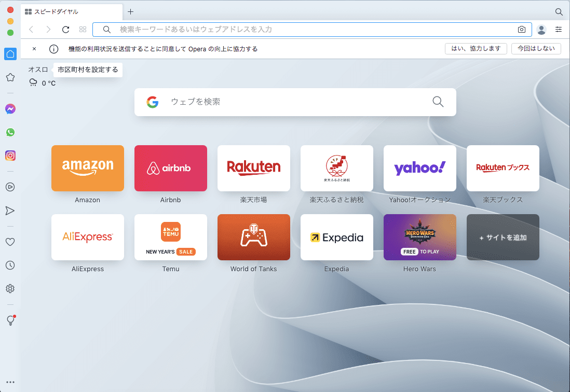Viewport: 570px width, 392px height.
Task: Open the Speed Dial grid icon in the toolbar
Action: [83, 30]
